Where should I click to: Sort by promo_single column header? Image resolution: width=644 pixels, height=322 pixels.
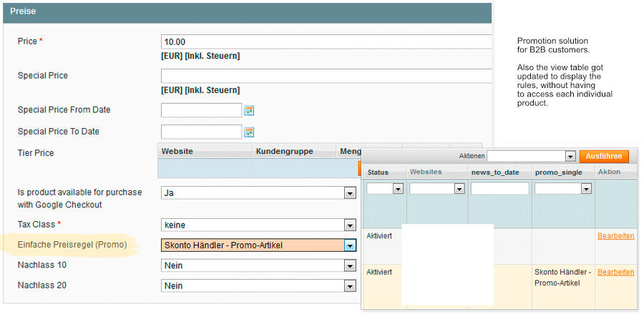tap(558, 172)
